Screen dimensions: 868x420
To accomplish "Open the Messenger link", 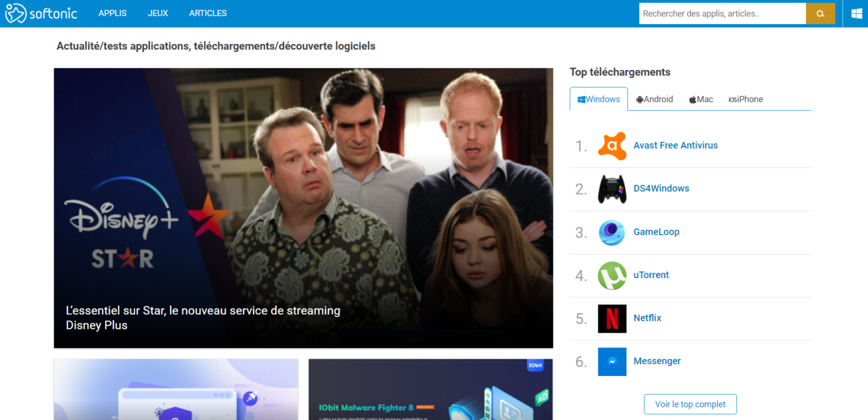I will 657,361.
